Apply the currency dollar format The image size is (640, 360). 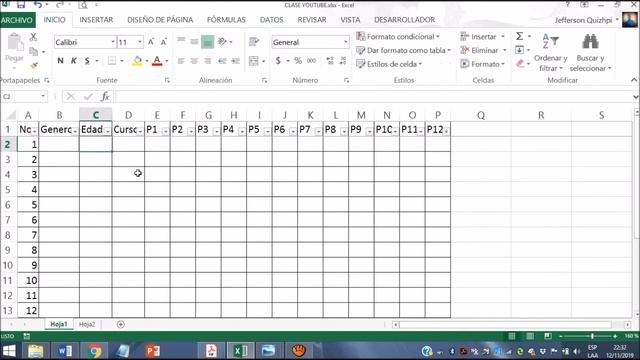tap(278, 61)
